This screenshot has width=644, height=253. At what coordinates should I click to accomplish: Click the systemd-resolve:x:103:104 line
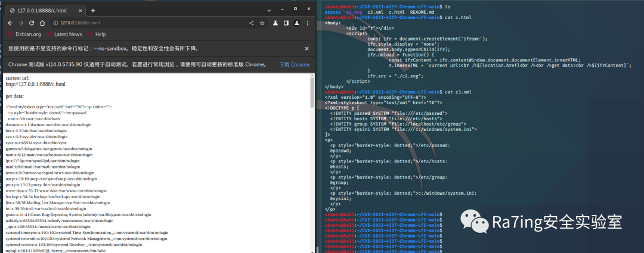74,245
